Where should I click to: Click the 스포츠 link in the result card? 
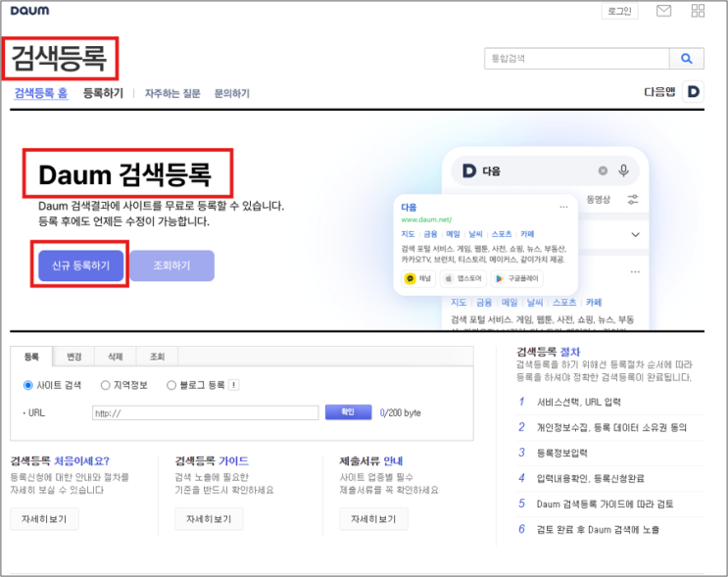coord(502,234)
